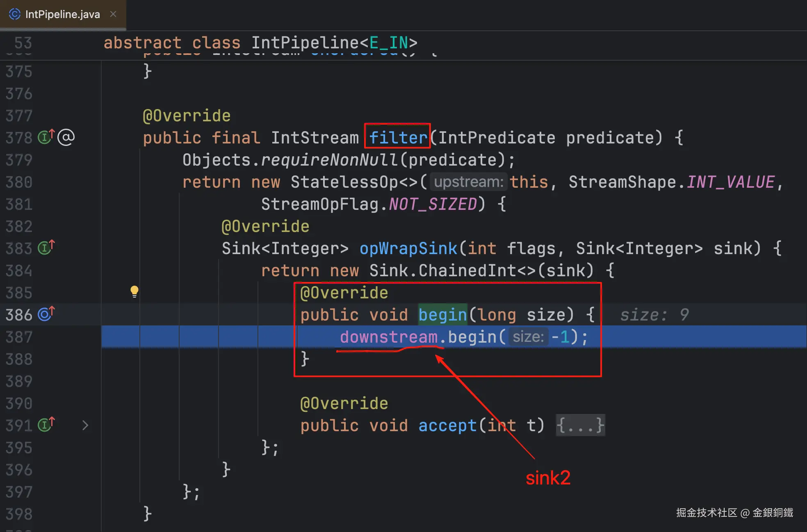Click the filter method name
Screen dimensions: 807x532
398,138
